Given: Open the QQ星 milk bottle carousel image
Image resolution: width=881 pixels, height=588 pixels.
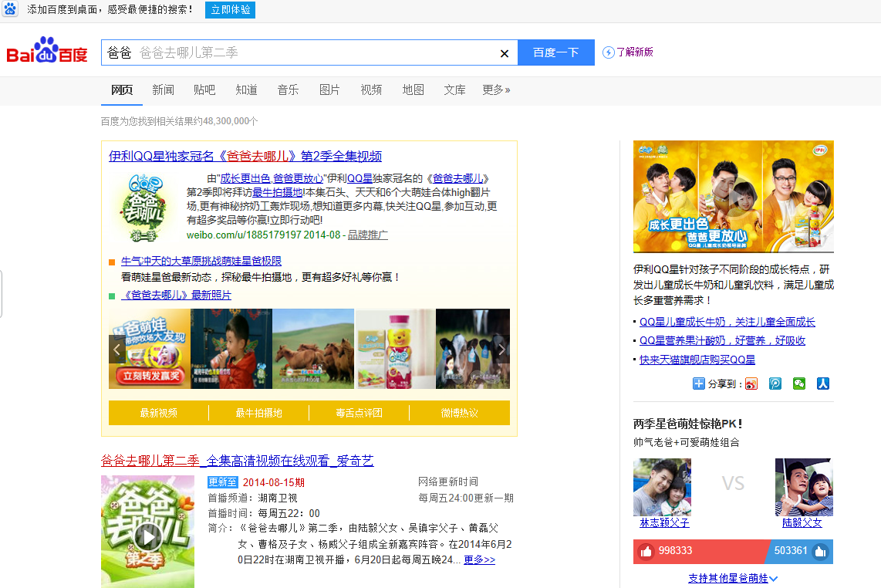Looking at the screenshot, I should click(396, 349).
